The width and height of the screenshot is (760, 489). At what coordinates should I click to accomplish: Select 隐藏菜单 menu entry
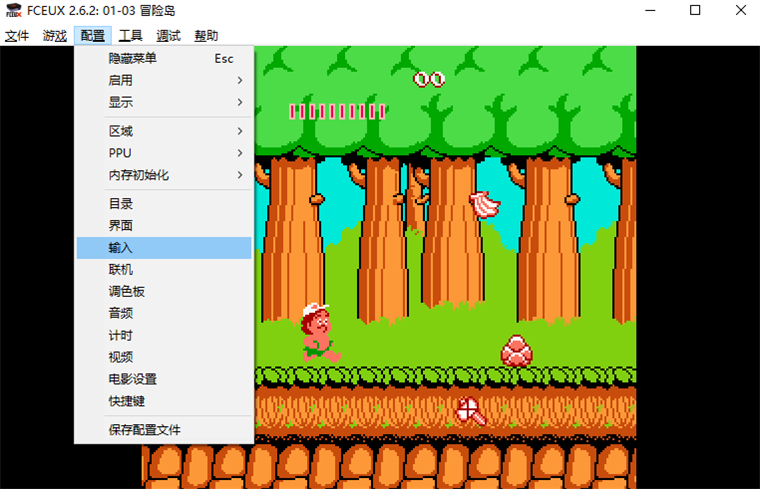pos(164,59)
